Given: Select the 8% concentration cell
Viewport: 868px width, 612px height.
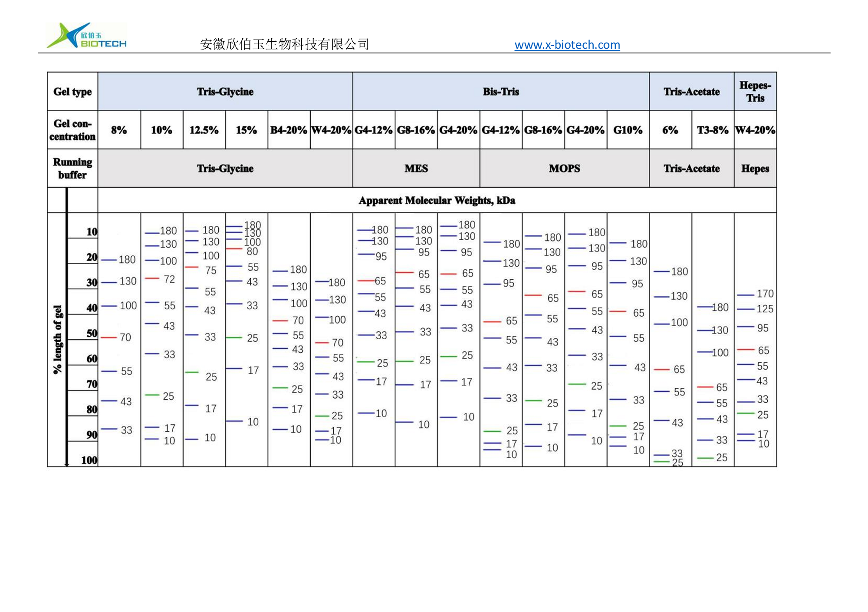Looking at the screenshot, I should pyautogui.click(x=119, y=130).
